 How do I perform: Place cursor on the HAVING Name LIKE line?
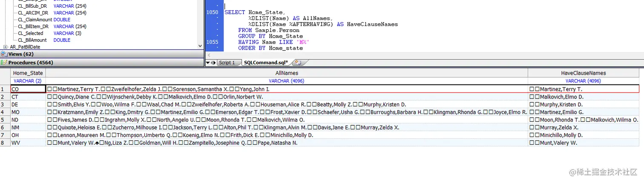273,42
